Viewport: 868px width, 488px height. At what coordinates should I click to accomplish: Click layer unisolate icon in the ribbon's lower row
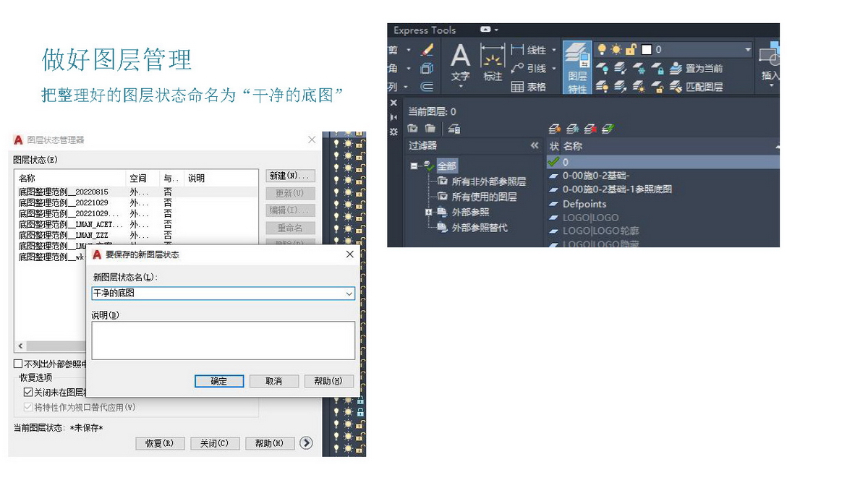point(621,87)
